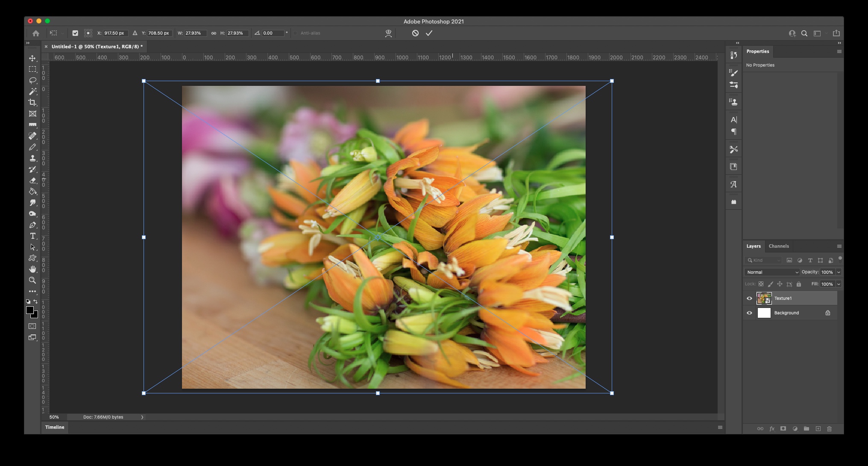Click the rotation angle input field
This screenshot has height=466, width=868.
272,33
